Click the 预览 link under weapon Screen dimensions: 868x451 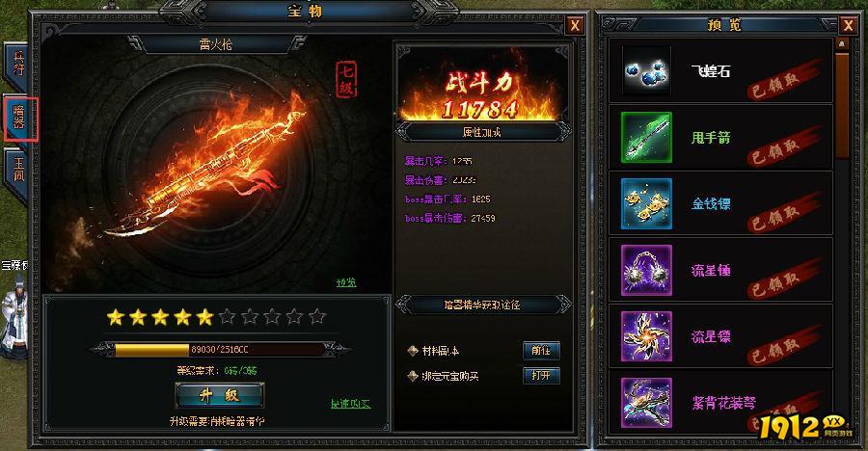pos(346,282)
